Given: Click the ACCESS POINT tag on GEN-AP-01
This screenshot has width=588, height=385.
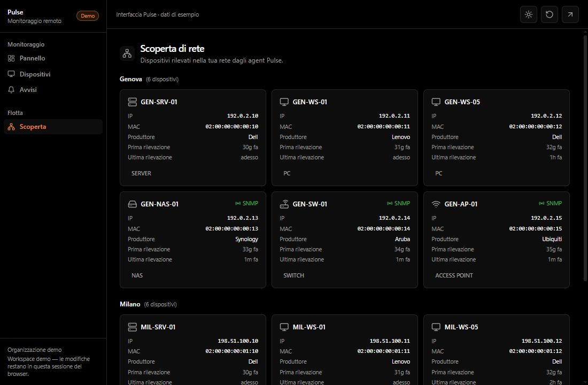Looking at the screenshot, I should [x=454, y=275].
